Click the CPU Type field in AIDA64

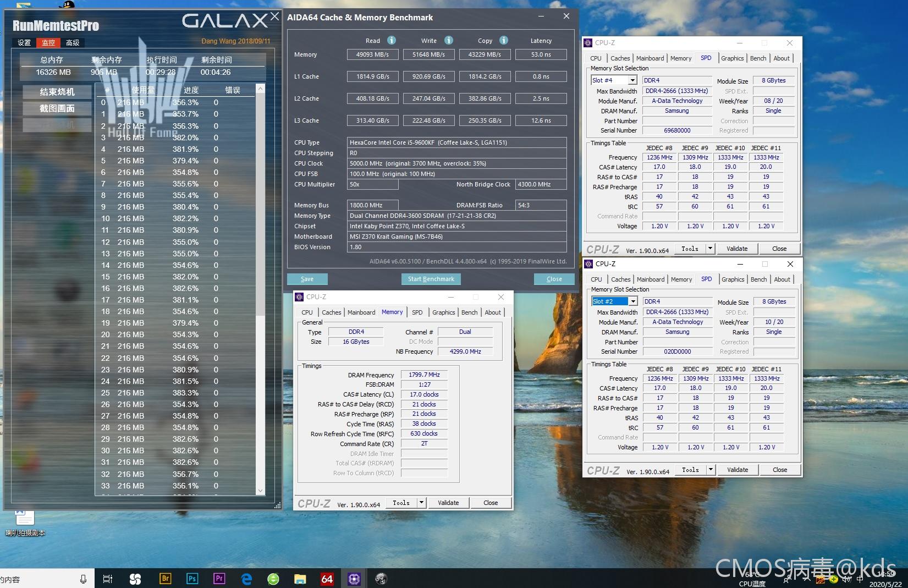[457, 142]
